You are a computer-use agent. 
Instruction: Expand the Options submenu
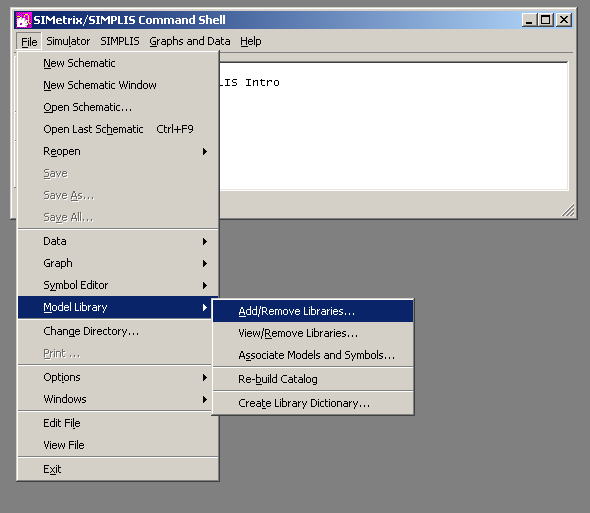point(115,377)
